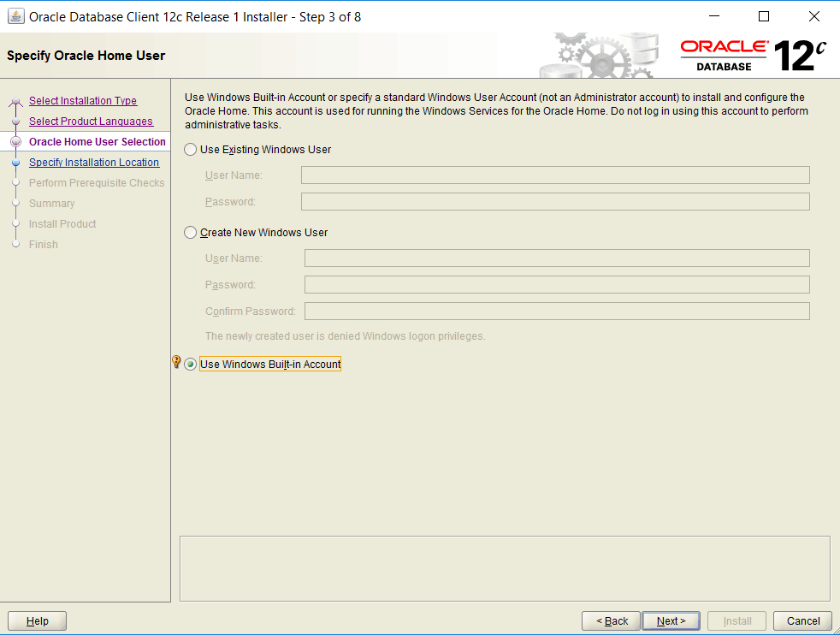Image resolution: width=840 pixels, height=635 pixels.
Task: Select Use Windows Built-in Account radio
Action: [190, 365]
